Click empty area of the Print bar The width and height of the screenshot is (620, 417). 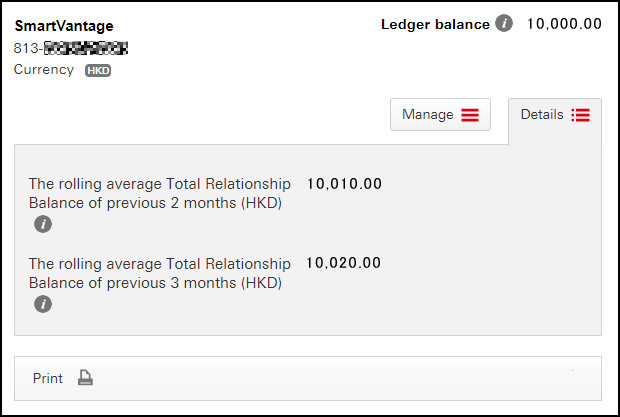tap(336, 378)
